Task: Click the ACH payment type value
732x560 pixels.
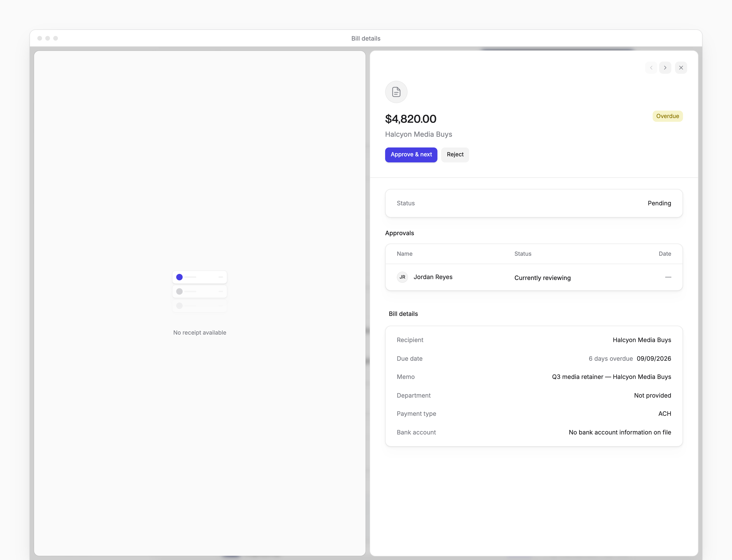Action: tap(664, 414)
